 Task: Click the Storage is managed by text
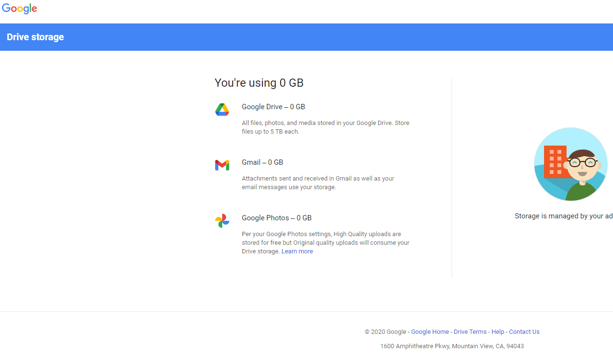click(x=564, y=216)
